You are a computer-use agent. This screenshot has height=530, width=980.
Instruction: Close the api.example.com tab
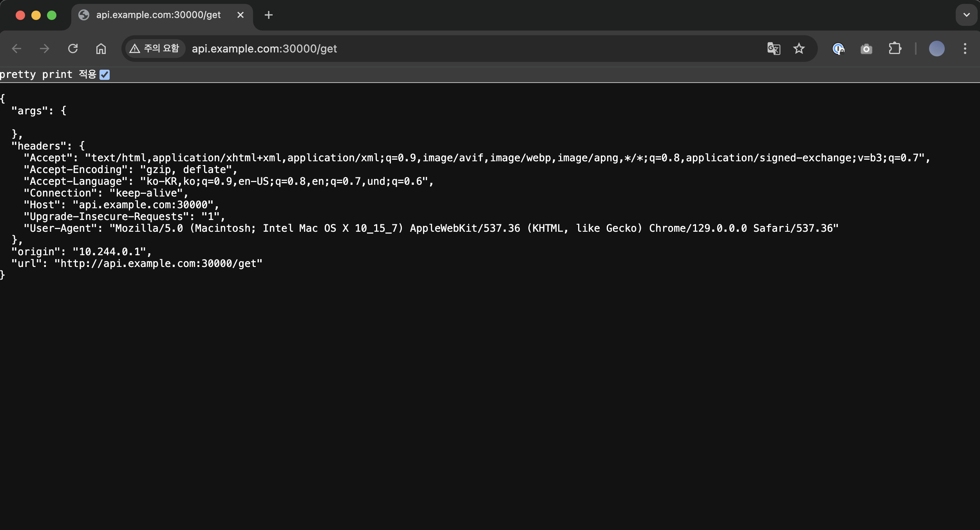240,15
